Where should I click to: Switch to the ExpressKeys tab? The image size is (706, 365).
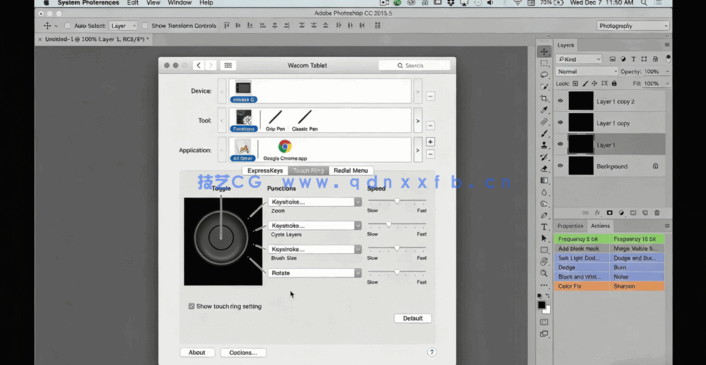click(265, 171)
